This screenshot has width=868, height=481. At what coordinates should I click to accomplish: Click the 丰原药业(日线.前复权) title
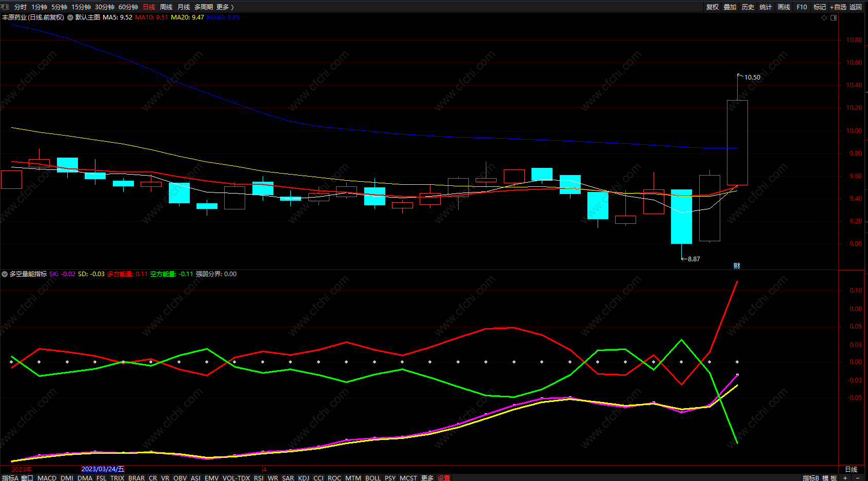[33, 17]
